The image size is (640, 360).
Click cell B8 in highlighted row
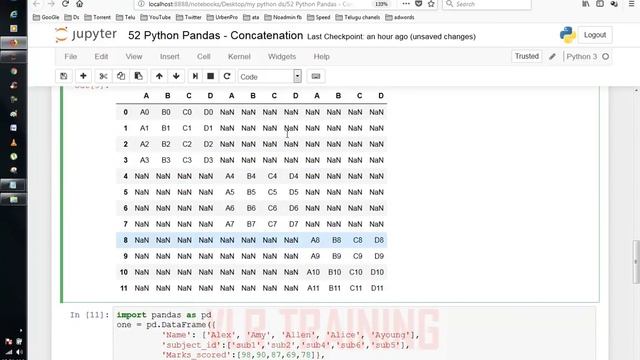336,240
